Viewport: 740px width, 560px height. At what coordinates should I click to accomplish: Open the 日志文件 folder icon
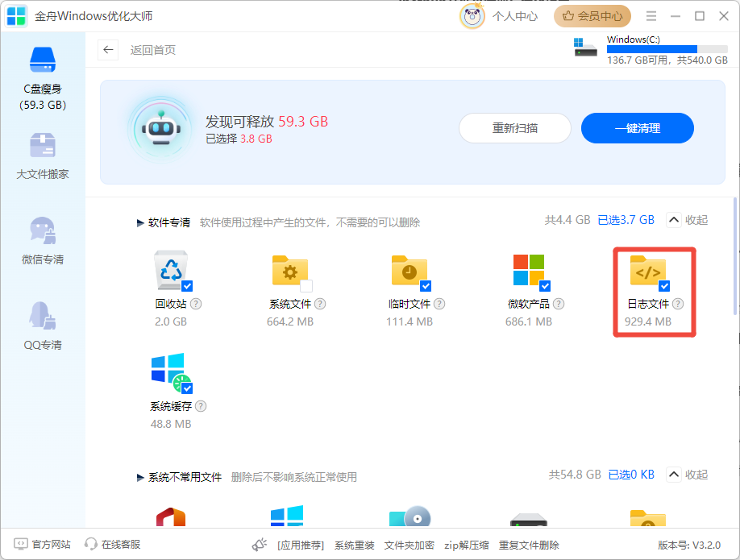[x=648, y=271]
